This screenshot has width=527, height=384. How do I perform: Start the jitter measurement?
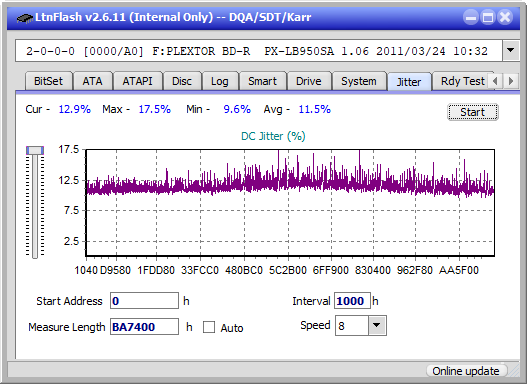473,112
